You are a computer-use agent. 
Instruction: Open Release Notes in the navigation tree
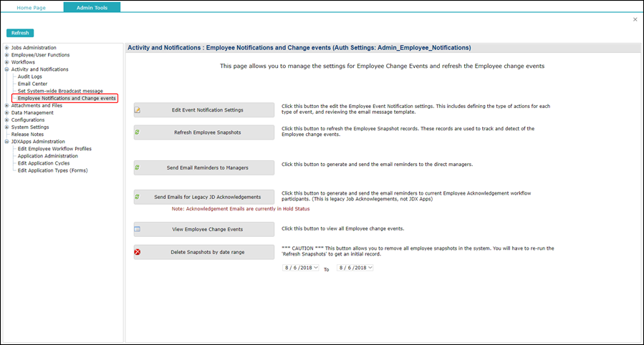27,135
